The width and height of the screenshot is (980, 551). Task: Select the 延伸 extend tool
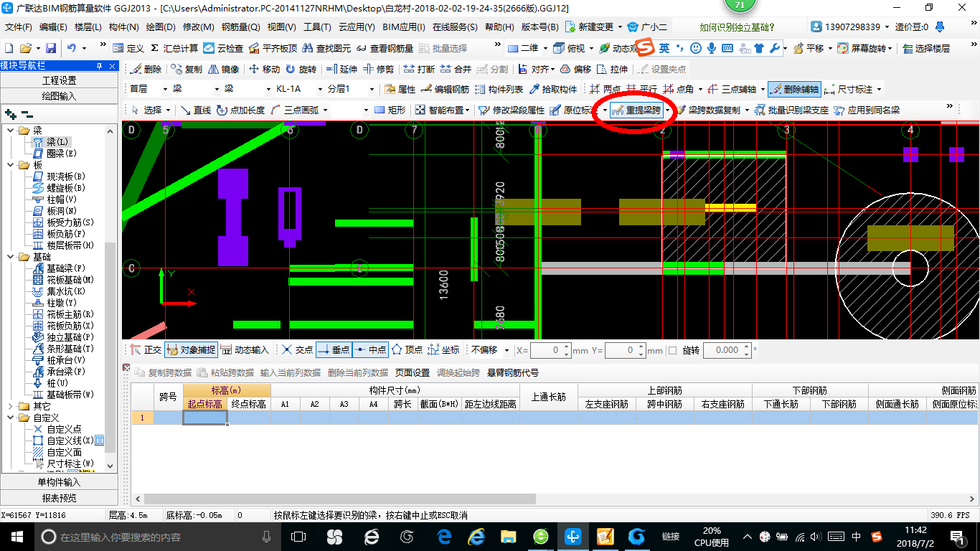pos(341,70)
